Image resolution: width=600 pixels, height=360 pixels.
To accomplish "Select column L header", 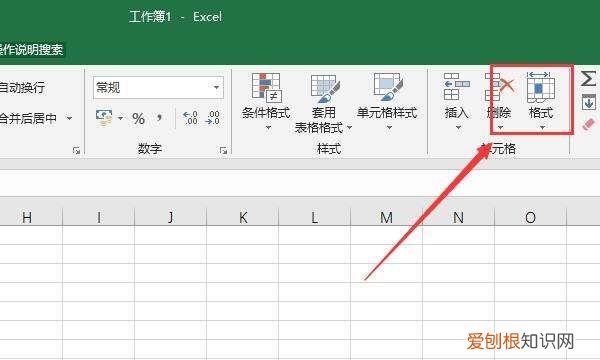I will [315, 217].
